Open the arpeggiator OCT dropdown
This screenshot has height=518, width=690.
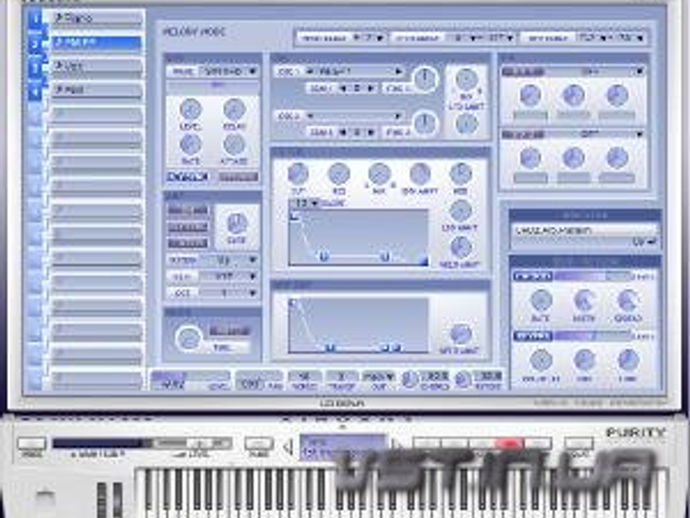click(x=228, y=293)
